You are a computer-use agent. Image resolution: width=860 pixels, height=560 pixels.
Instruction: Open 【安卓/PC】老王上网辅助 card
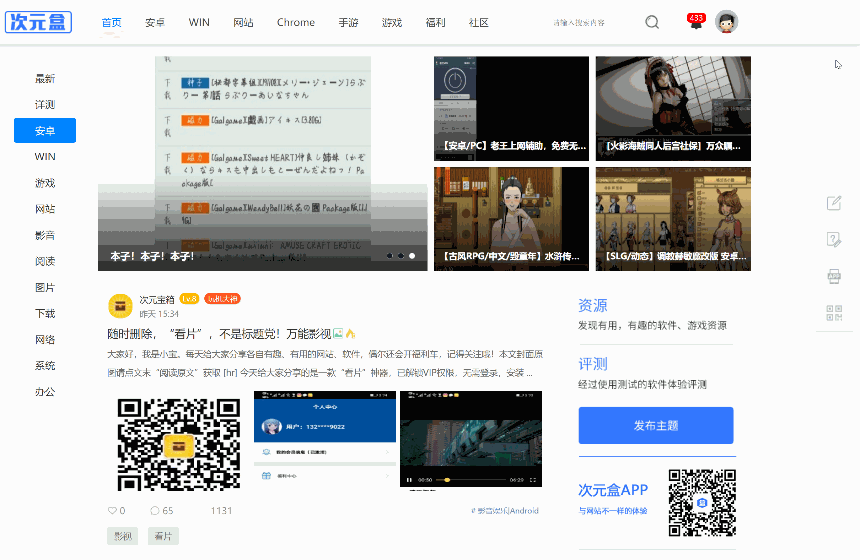[511, 109]
